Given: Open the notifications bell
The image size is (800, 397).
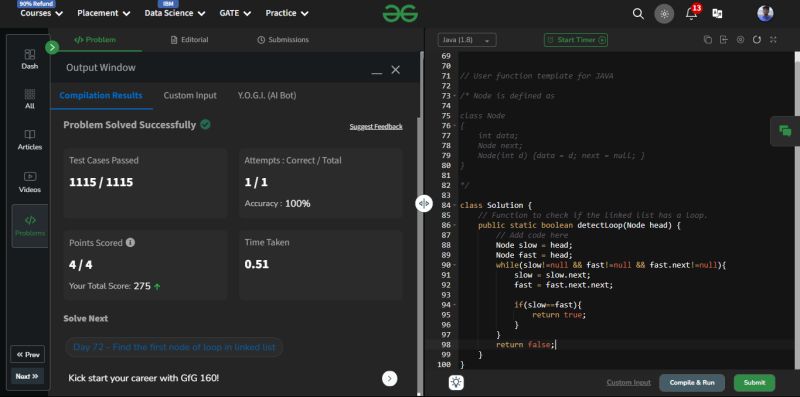Looking at the screenshot, I should click(691, 13).
